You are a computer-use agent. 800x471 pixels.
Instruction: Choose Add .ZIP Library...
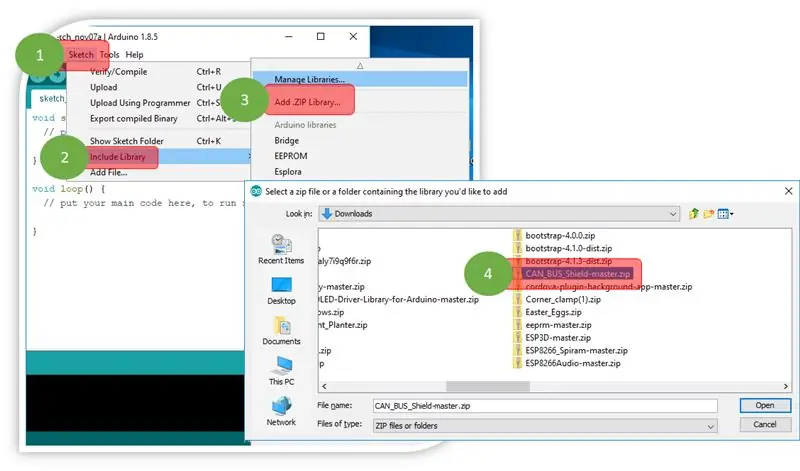click(x=307, y=102)
